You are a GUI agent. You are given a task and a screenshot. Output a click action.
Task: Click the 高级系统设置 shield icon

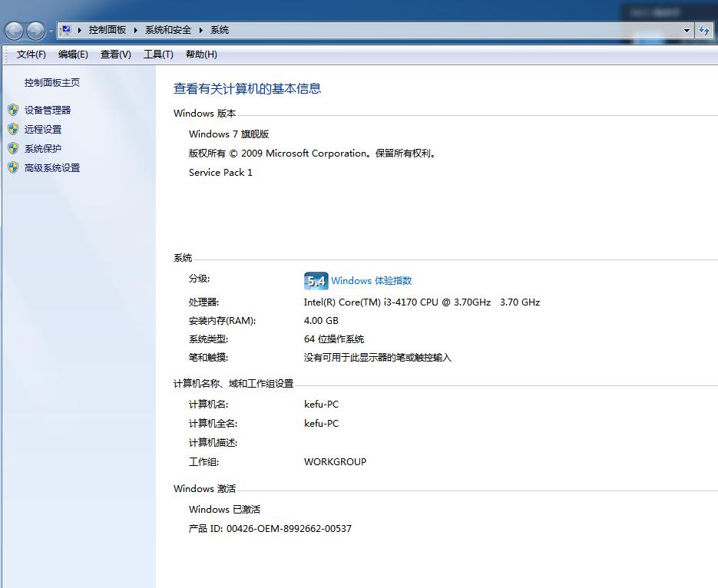click(x=14, y=167)
